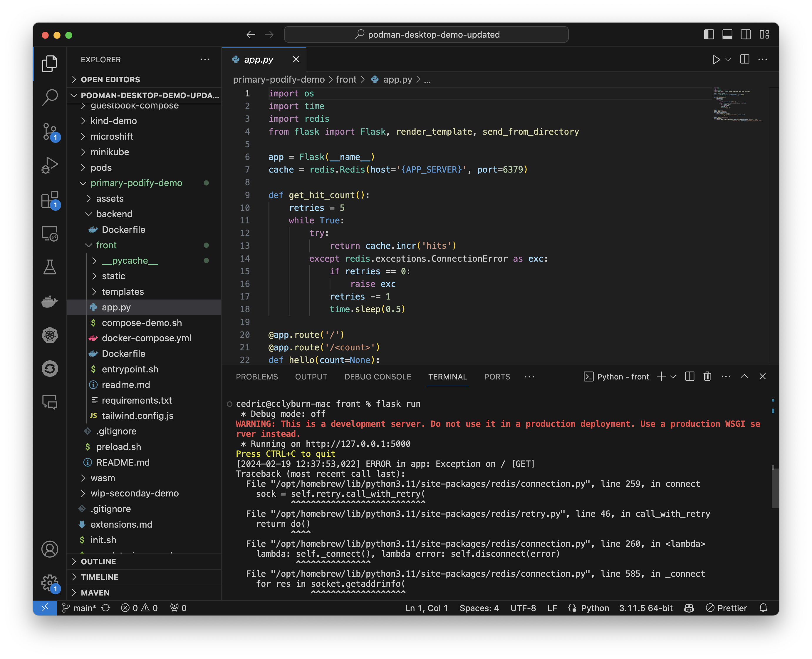Viewport: 812px width, 659px height.
Task: Open the Extensions view
Action: point(50,199)
